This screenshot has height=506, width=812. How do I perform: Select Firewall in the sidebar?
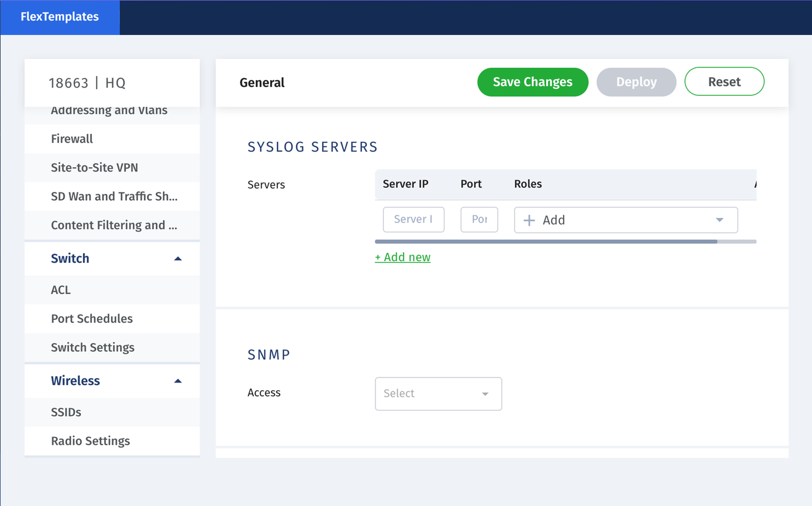point(71,139)
